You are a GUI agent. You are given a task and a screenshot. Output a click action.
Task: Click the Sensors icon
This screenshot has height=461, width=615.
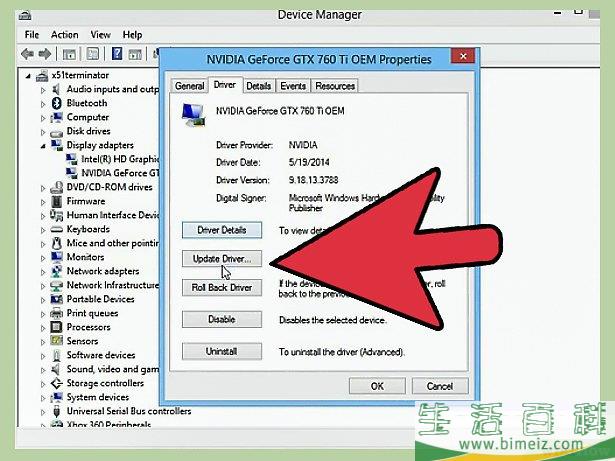pyautogui.click(x=56, y=341)
